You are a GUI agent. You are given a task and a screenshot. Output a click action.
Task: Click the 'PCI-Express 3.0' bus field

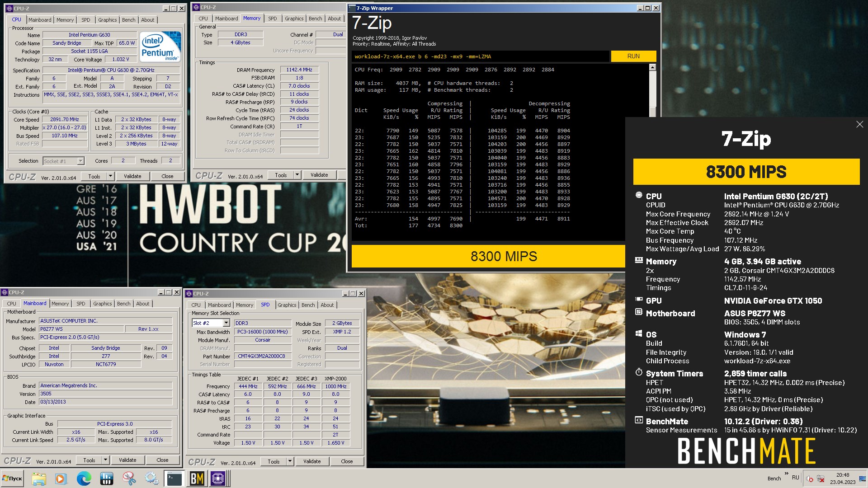[x=115, y=424]
